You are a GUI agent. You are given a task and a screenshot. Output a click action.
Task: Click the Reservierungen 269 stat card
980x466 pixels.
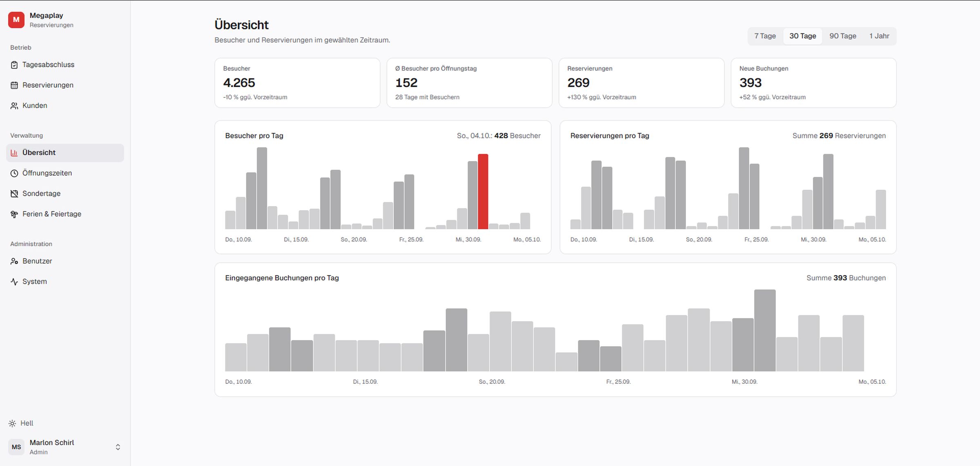tap(641, 83)
